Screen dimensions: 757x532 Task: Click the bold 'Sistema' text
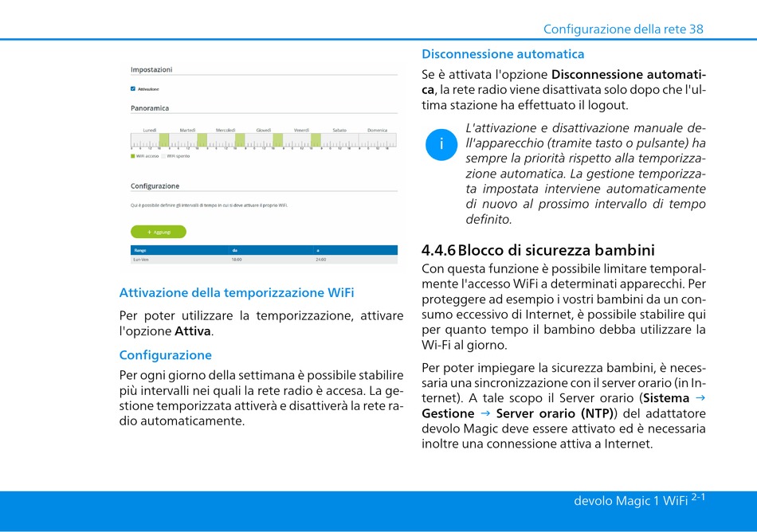(666, 398)
